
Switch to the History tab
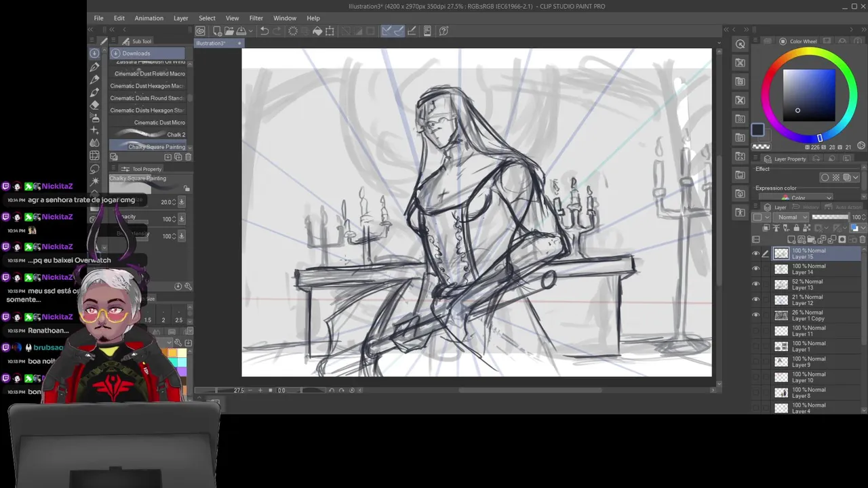806,207
